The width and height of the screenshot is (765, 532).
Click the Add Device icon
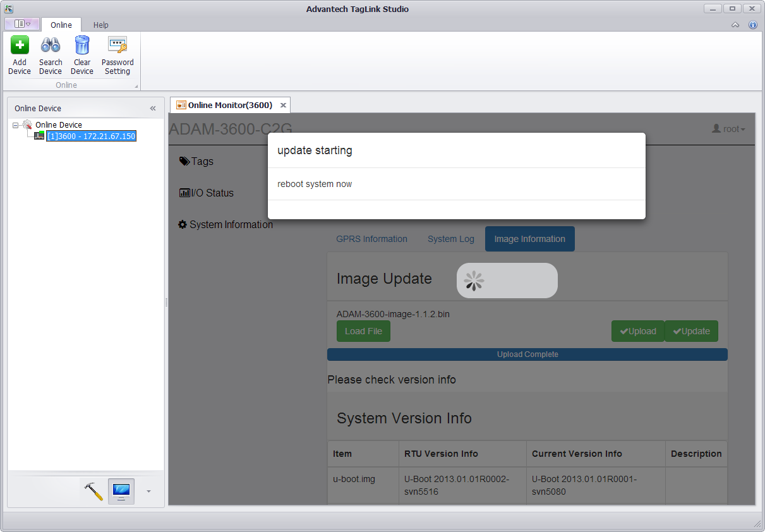20,45
